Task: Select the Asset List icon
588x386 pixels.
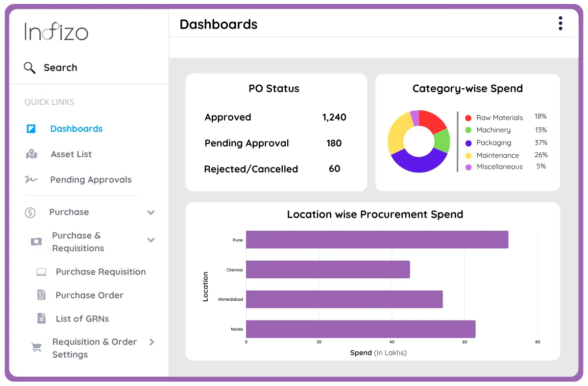Action: [x=32, y=154]
